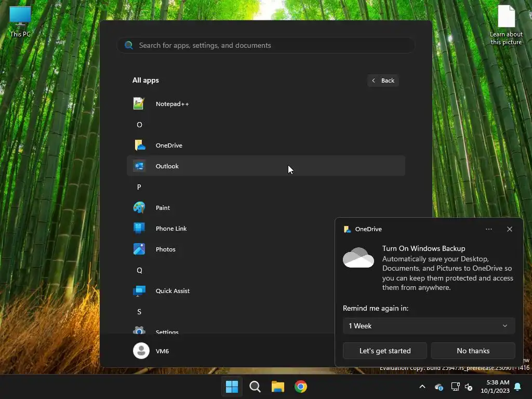532x399 pixels.
Task: Click the Back button in All apps
Action: [x=383, y=81]
